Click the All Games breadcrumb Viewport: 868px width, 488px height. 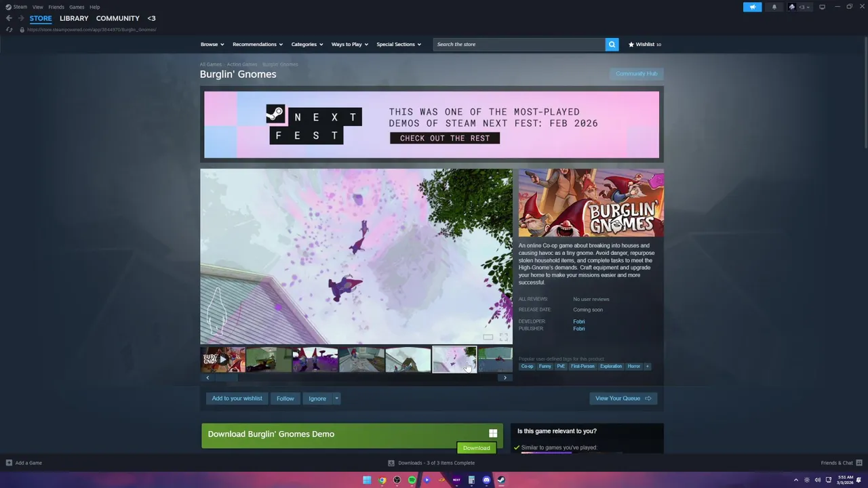[x=210, y=64]
